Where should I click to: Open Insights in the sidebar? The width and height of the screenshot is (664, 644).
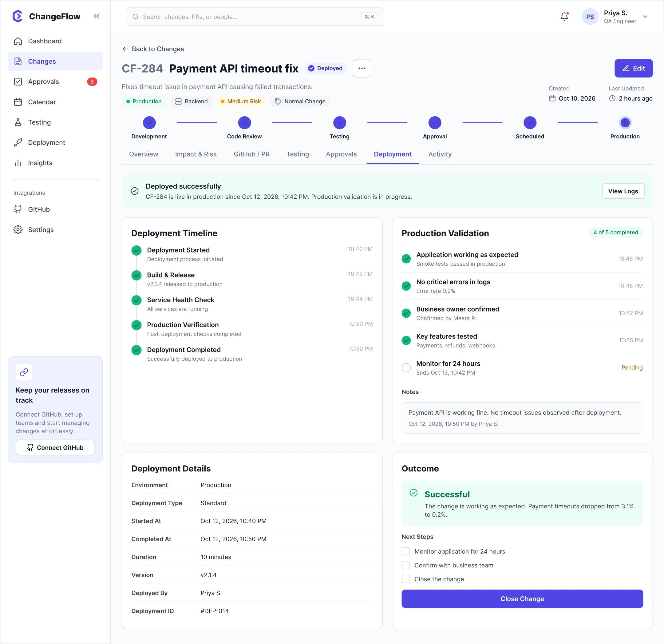click(x=55, y=163)
